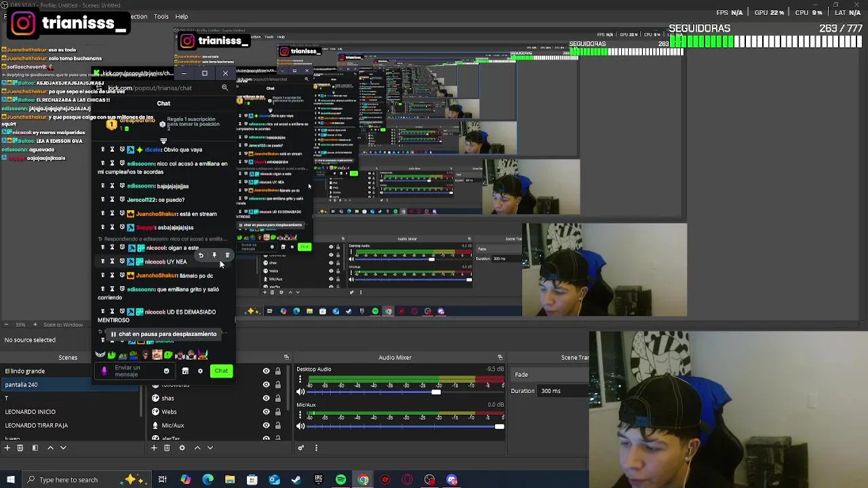Open Epic Games launcher from the taskbar
Image resolution: width=868 pixels, height=488 pixels.
pos(319,480)
